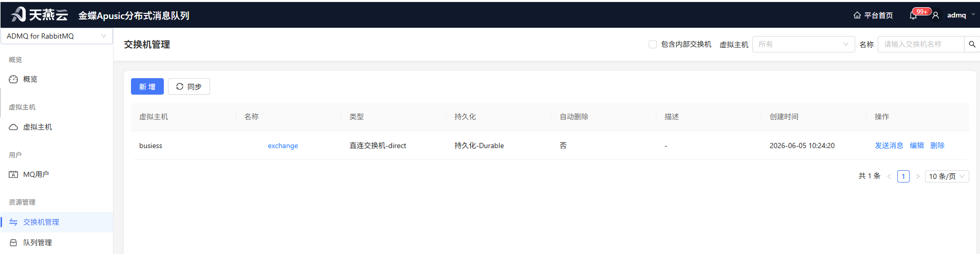
Task: Click the 自动删除 column header
Action: [574, 117]
